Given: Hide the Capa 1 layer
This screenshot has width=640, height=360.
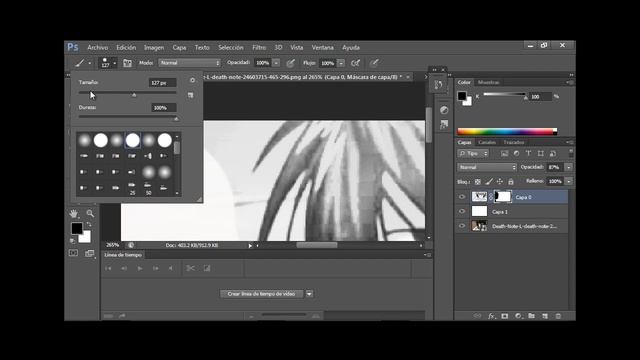Looking at the screenshot, I should 462,211.
